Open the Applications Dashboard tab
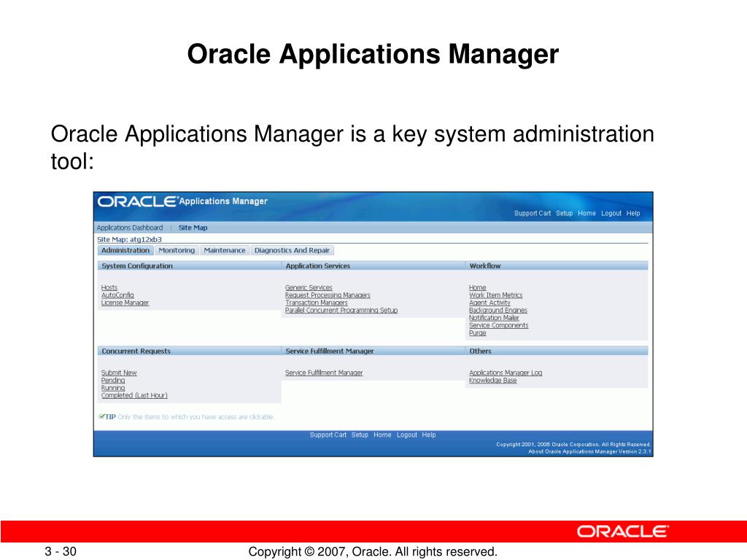This screenshot has height=560, width=747. point(130,227)
